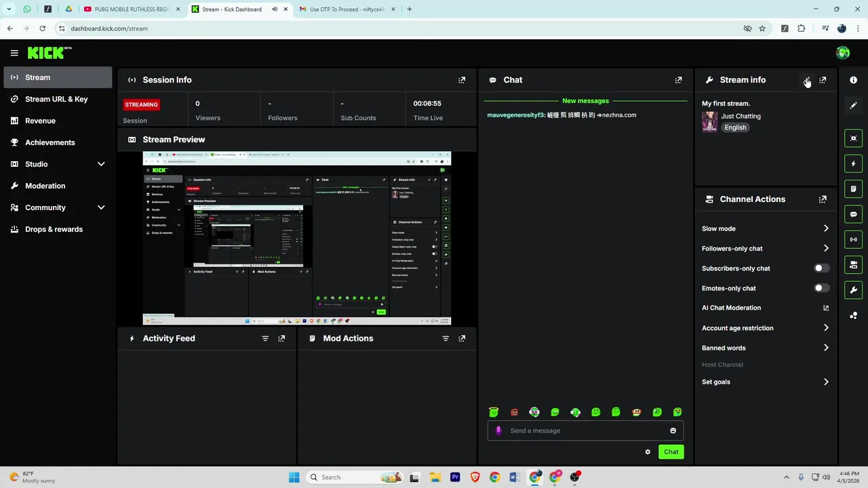
Task: Click the purple microphone icon in chat input
Action: (x=498, y=430)
